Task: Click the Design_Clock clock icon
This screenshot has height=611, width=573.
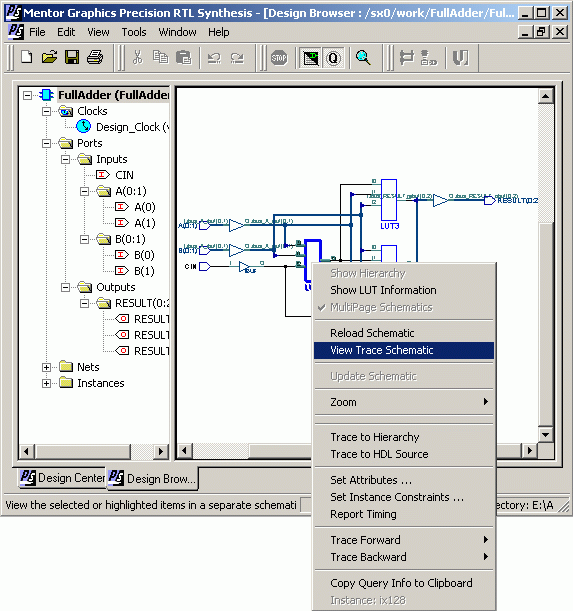Action: [x=83, y=127]
